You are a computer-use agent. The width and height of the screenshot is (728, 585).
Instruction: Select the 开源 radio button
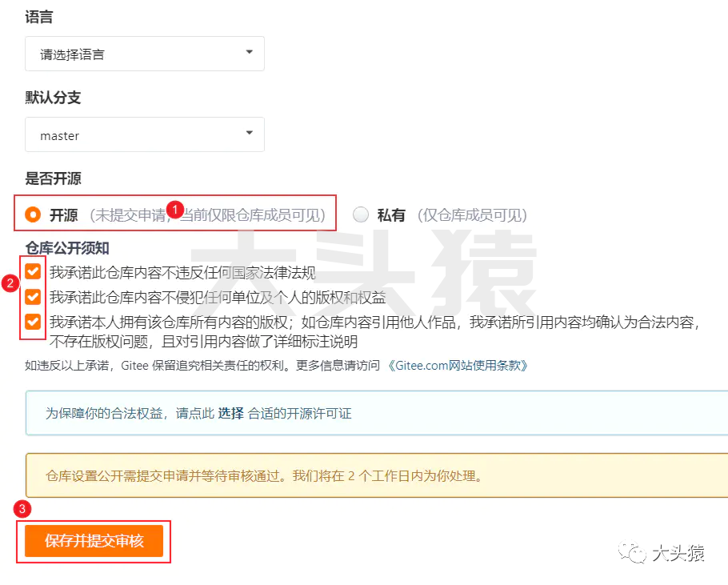[x=33, y=214]
